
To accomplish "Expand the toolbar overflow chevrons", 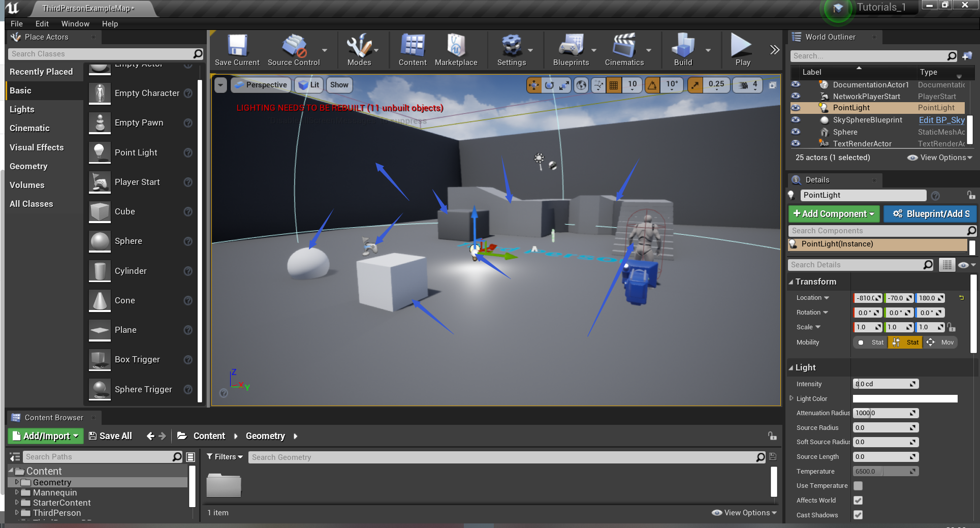I will pyautogui.click(x=774, y=50).
